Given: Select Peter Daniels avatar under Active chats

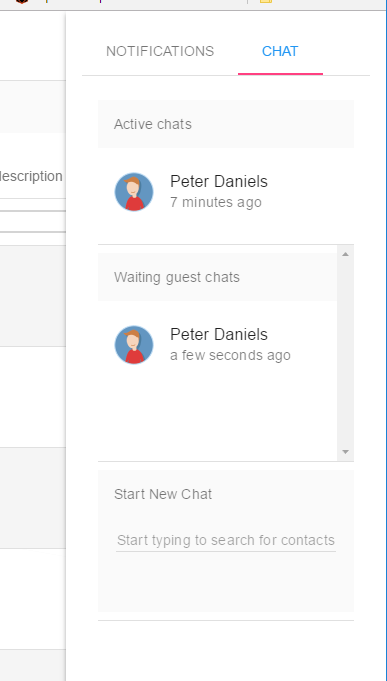Looking at the screenshot, I should click(134, 192).
